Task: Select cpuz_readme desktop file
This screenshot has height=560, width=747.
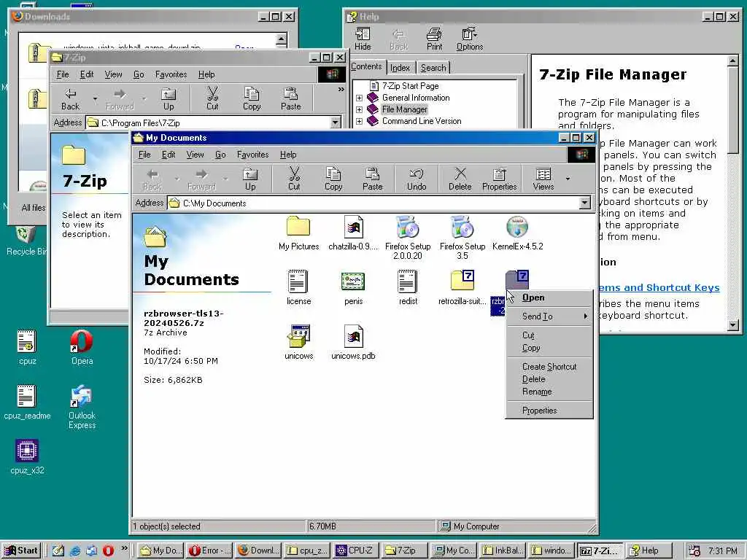Action: coord(27,402)
